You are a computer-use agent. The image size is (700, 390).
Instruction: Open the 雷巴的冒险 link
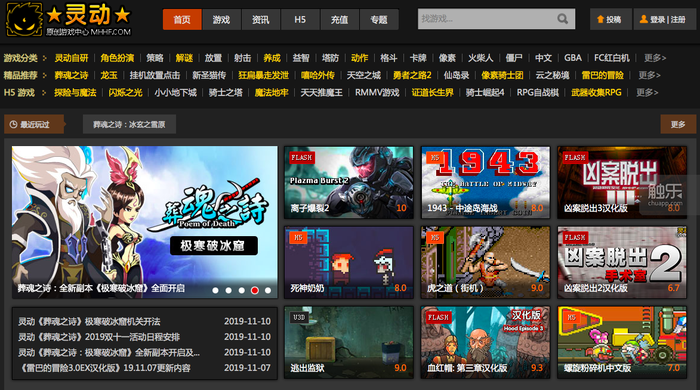[x=603, y=75]
